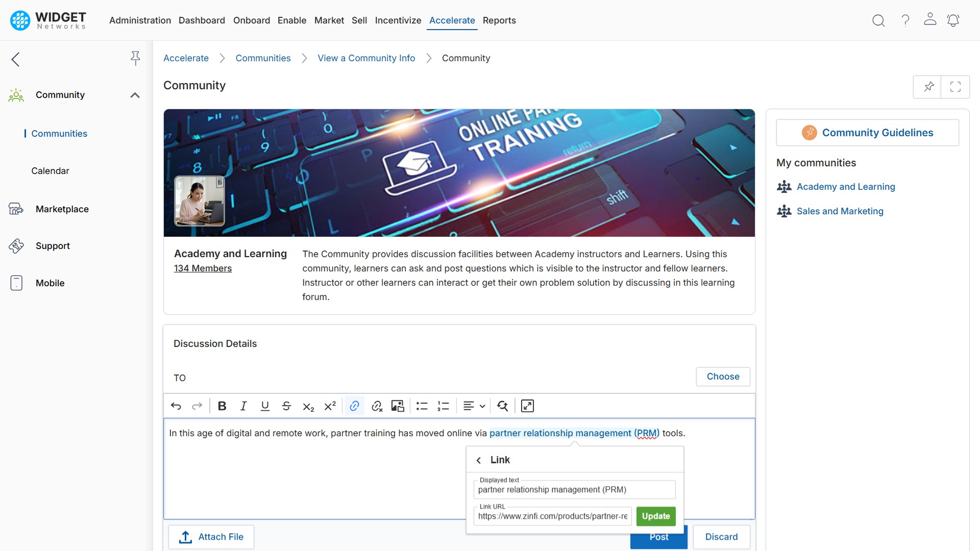The height and width of the screenshot is (551, 980).
Task: Open the help question mark icon
Action: [x=905, y=20]
